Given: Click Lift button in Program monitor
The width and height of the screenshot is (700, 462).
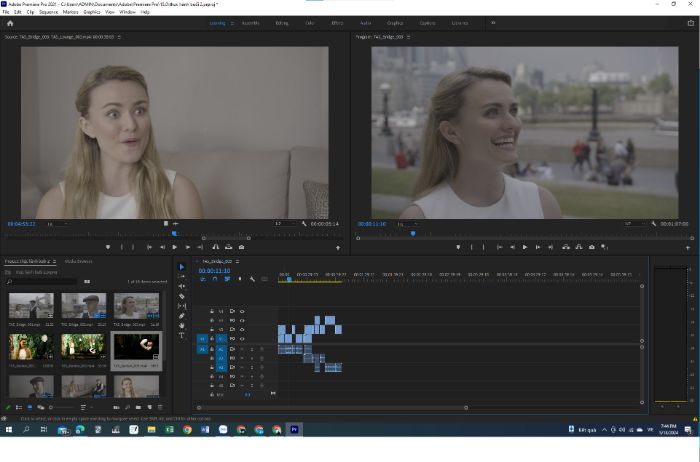Looking at the screenshot, I should click(566, 247).
